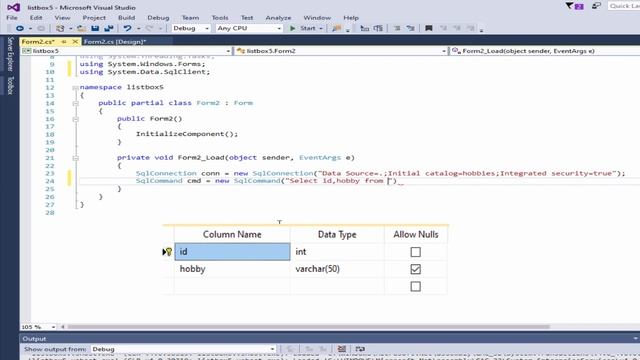Open the Any CPU platform dropdown
This screenshot has height=360, width=640.
tap(249, 28)
